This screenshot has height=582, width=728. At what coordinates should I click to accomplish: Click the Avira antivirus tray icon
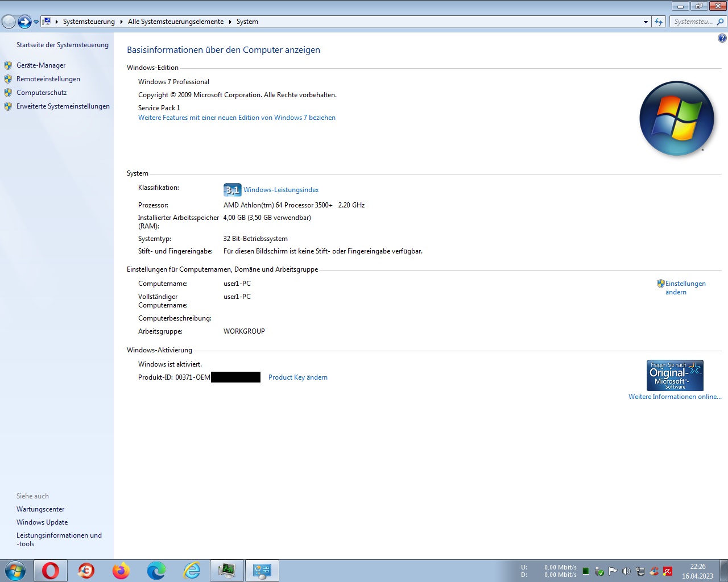tap(668, 571)
